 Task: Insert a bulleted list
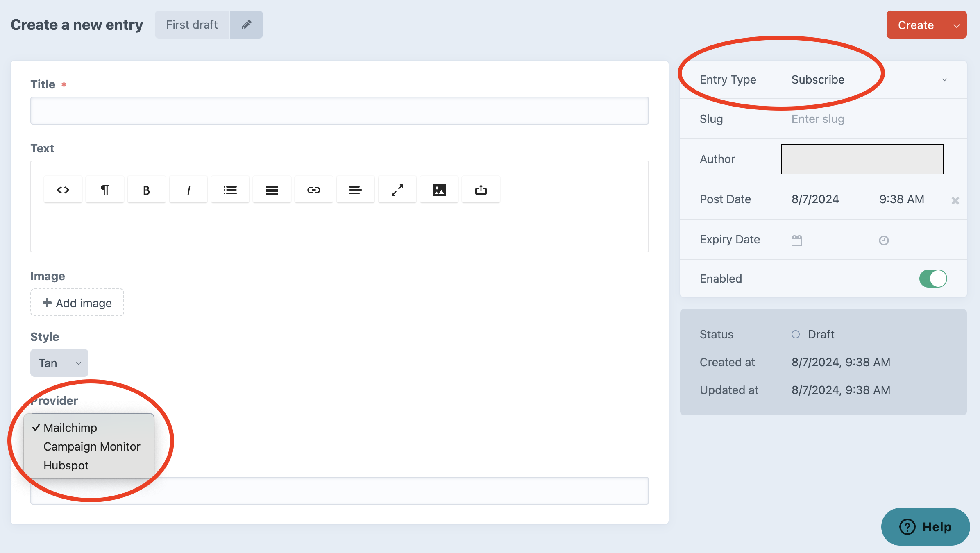click(230, 190)
